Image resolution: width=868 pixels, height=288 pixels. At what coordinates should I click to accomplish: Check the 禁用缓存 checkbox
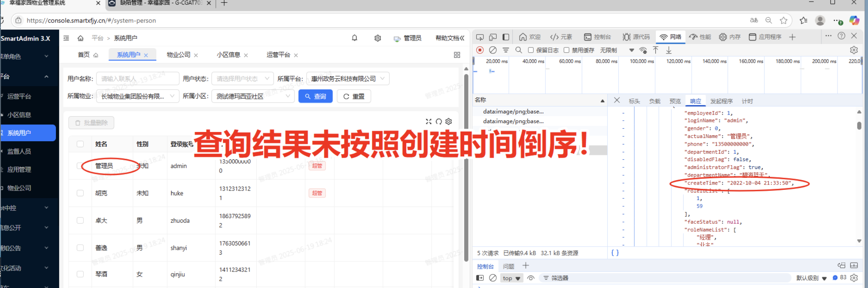566,50
